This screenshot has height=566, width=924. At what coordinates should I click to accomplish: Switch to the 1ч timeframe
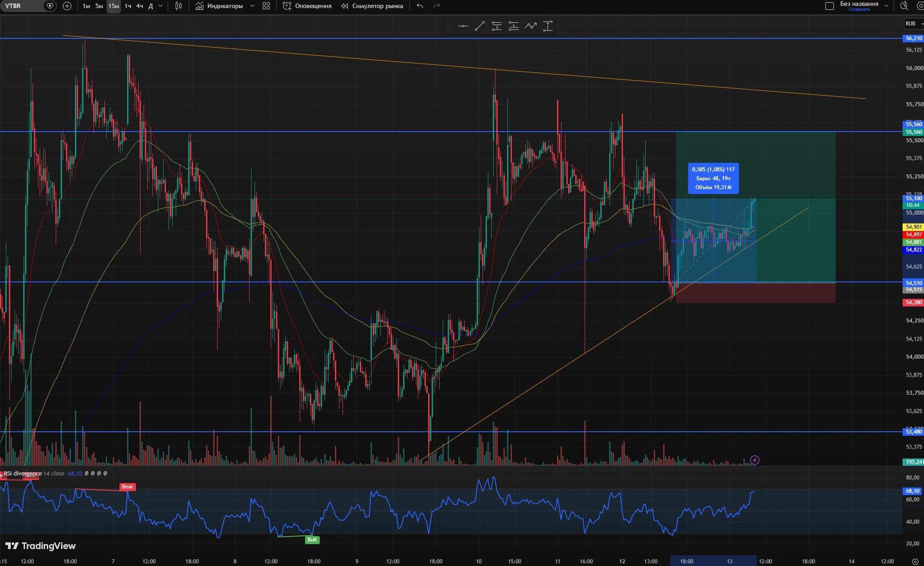coord(128,6)
